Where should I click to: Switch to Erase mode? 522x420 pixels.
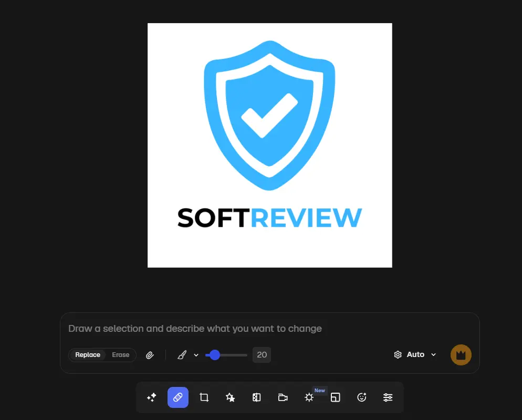pos(120,355)
